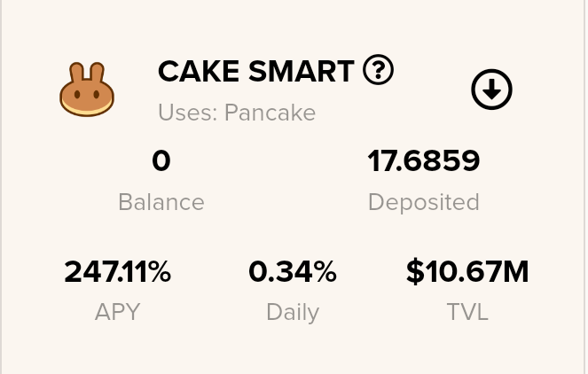
Task: Click the Daily label
Action: point(293,313)
